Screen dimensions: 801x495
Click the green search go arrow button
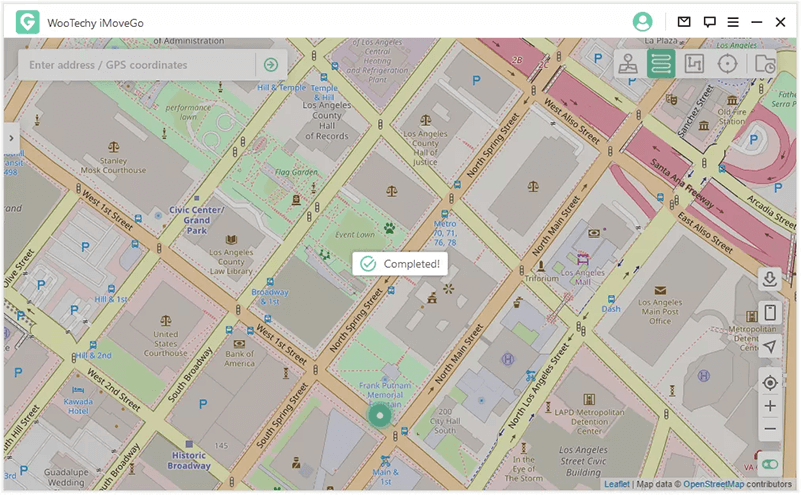(x=270, y=65)
